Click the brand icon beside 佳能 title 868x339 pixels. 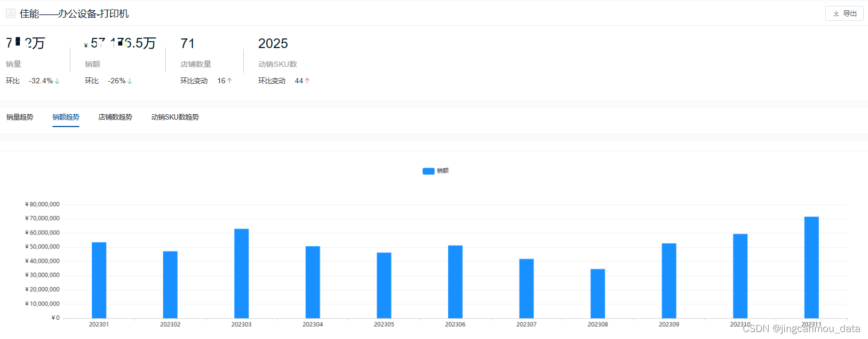click(11, 13)
